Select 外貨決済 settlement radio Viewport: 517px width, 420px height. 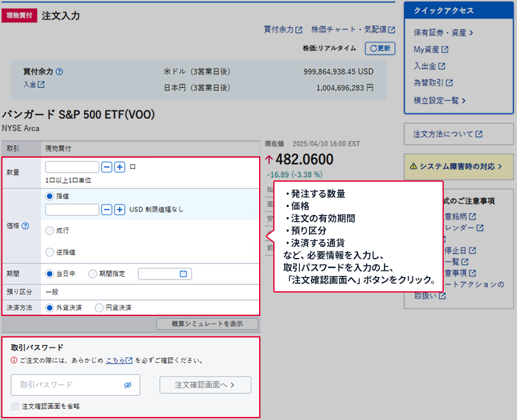(x=49, y=308)
